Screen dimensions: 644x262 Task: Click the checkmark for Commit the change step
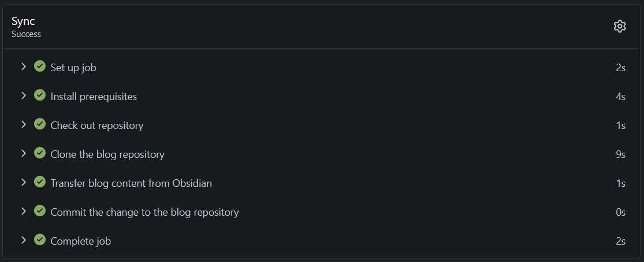(40, 211)
